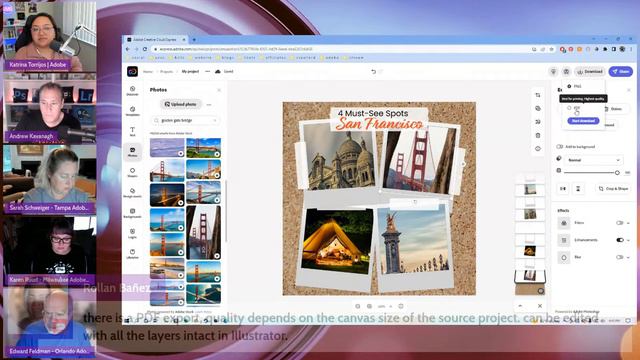Click the cloud Saved status icon
Viewport: 640px width, 360px height.
point(218,71)
